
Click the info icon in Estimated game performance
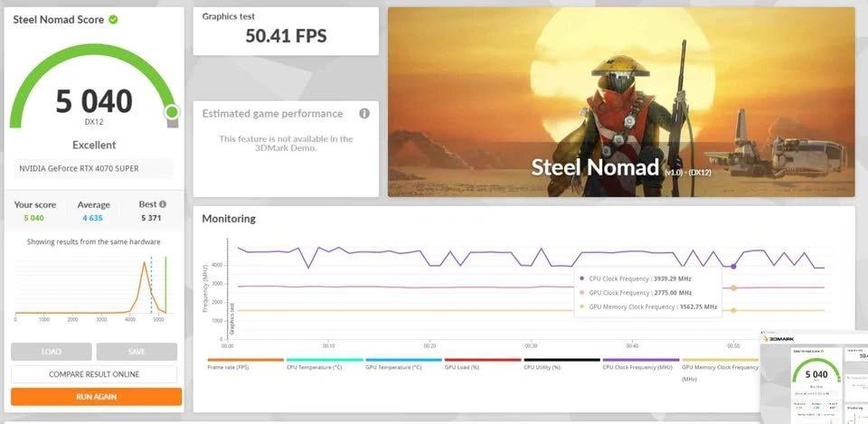coord(364,114)
